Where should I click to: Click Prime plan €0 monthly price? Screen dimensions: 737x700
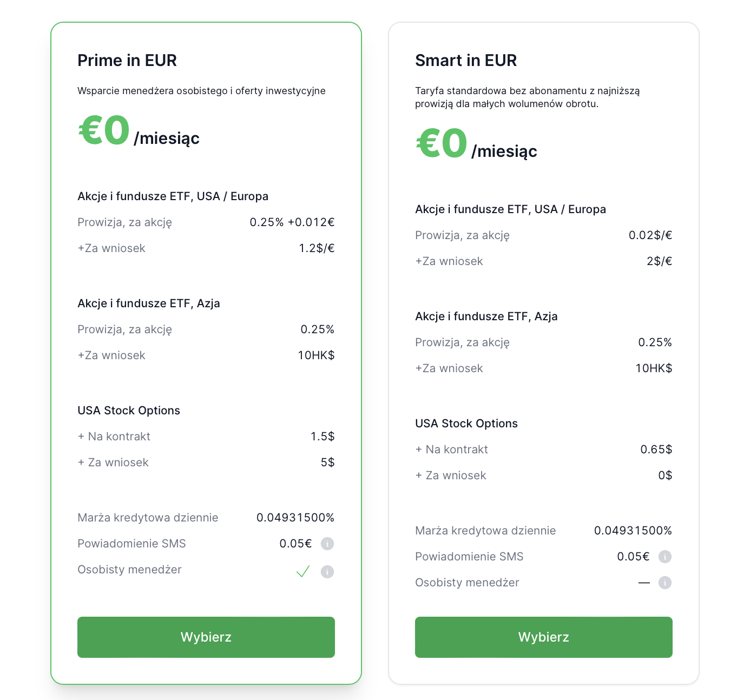click(104, 131)
